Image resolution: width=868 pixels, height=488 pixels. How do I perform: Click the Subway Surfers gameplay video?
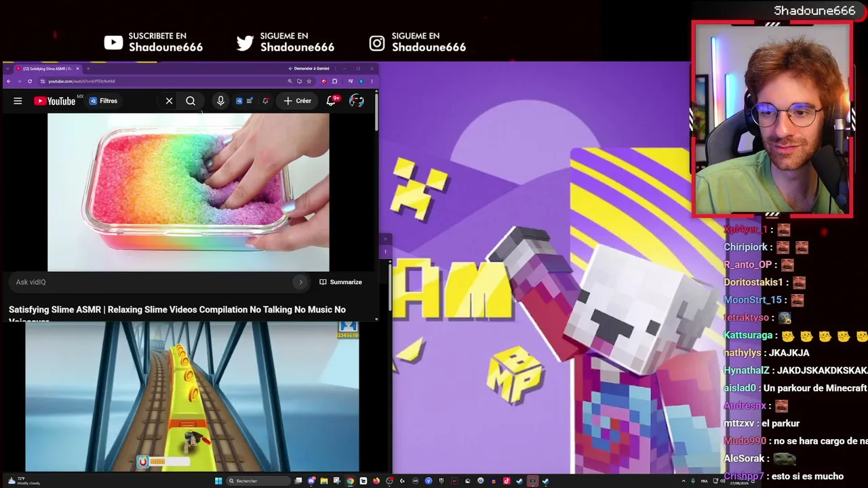tap(192, 396)
